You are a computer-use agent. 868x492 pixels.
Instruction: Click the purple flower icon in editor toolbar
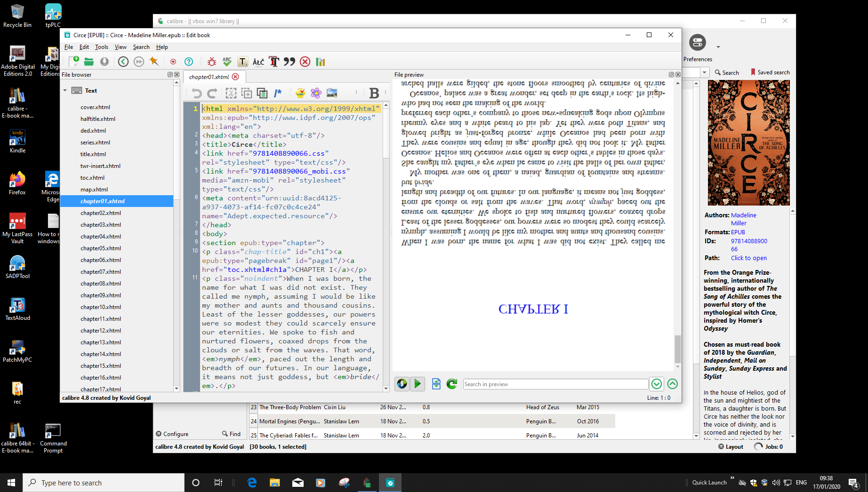316,93
